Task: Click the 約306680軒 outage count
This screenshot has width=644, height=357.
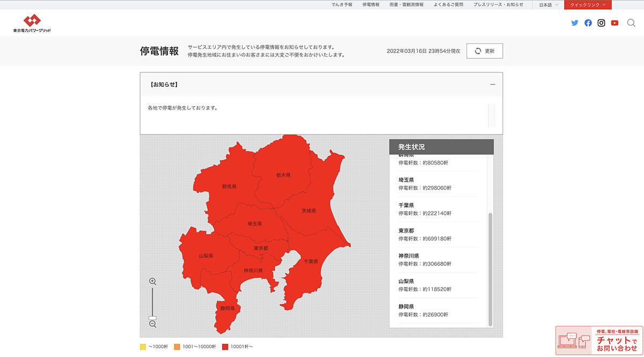Action: 437,264
